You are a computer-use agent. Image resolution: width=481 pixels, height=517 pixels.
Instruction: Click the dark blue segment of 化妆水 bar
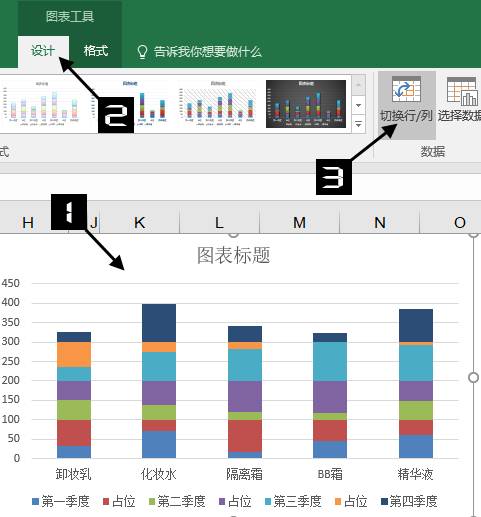pyautogui.click(x=159, y=323)
